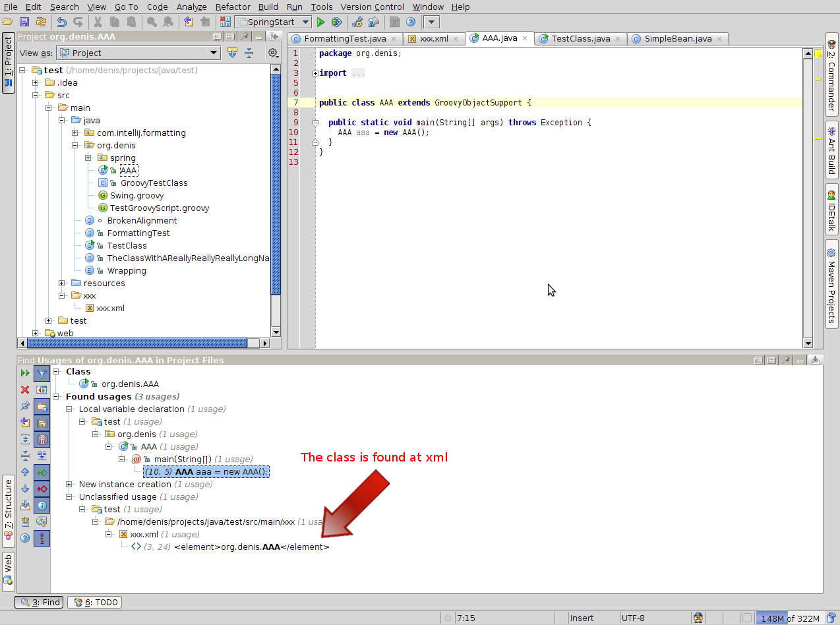Expand folded import block in editor
Image resolution: width=840 pixels, height=625 pixels.
[x=315, y=73]
